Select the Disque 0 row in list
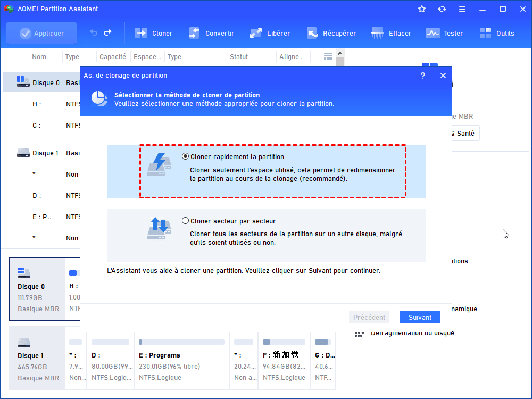The width and height of the screenshot is (532, 399). point(41,83)
